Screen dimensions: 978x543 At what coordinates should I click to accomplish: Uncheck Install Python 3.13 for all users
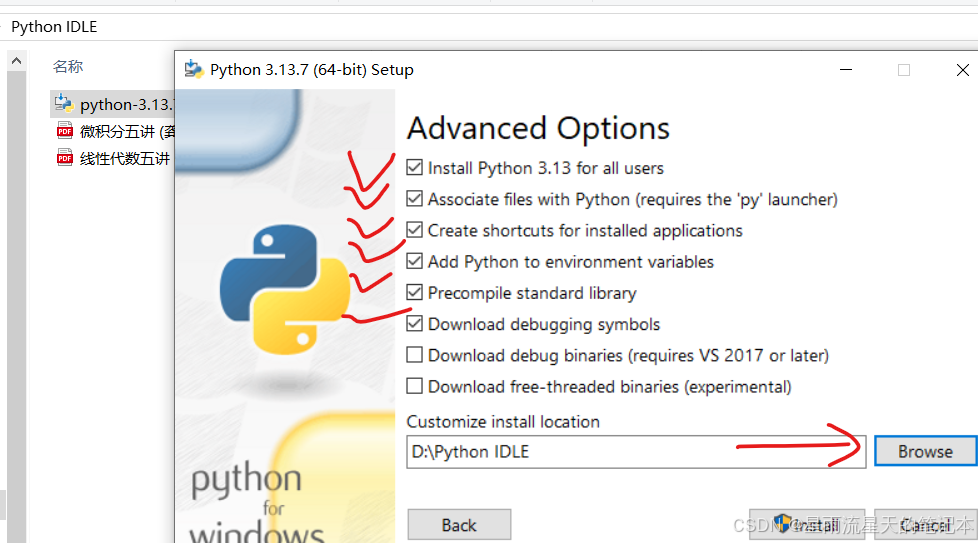point(414,168)
